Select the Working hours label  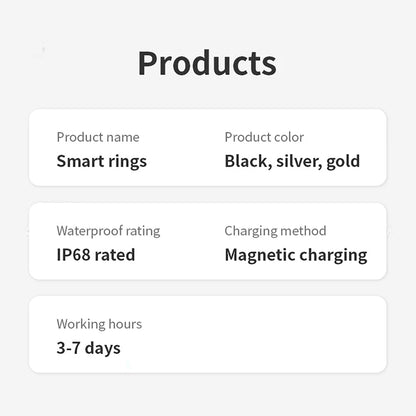pos(99,324)
